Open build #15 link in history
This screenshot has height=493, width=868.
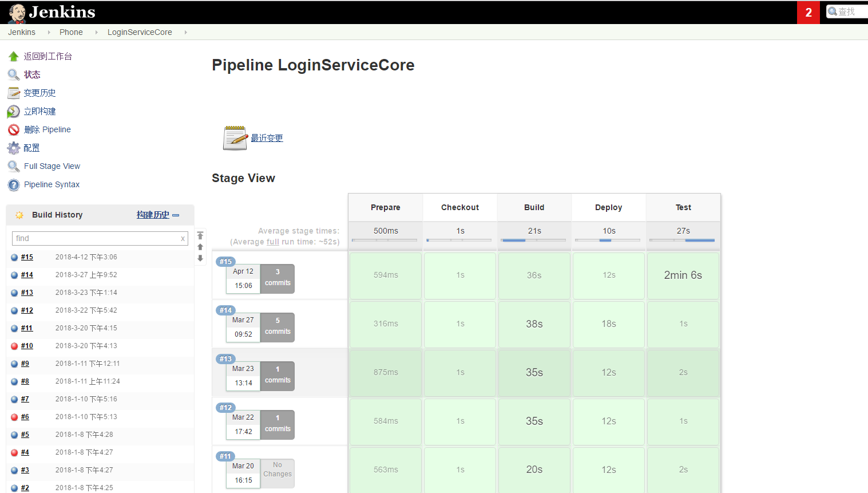click(27, 257)
